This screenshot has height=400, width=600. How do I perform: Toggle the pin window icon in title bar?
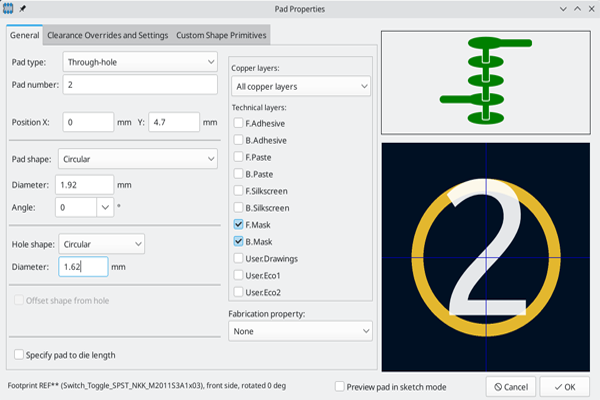[x=23, y=8]
